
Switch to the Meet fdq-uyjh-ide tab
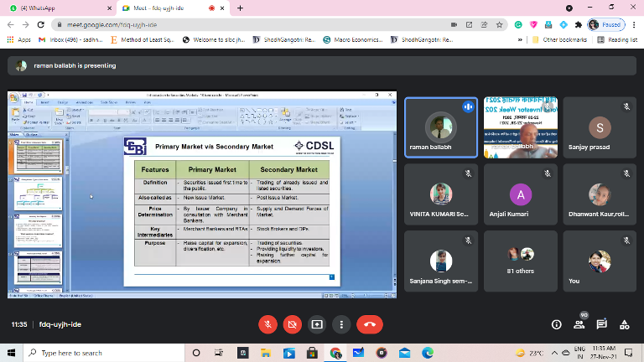[169, 8]
